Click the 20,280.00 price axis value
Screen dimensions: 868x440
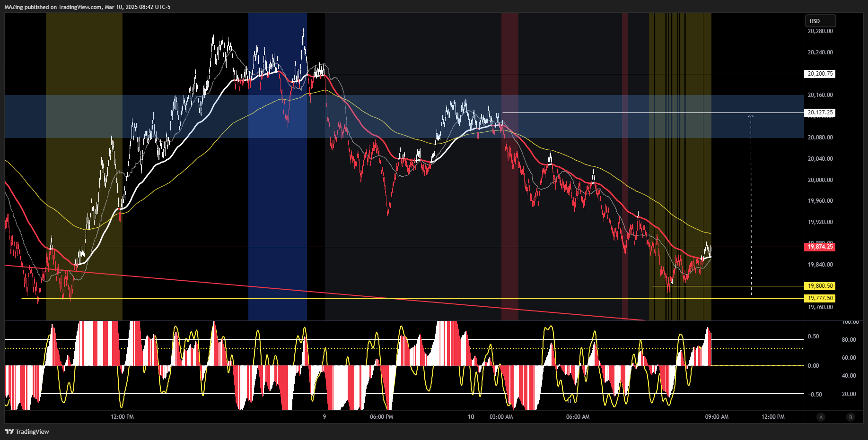click(x=820, y=31)
